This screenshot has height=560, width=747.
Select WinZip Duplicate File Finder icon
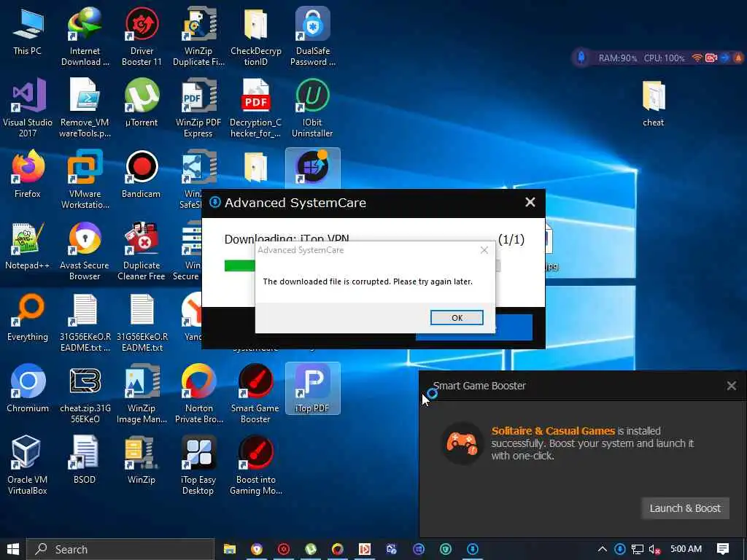coord(198,36)
